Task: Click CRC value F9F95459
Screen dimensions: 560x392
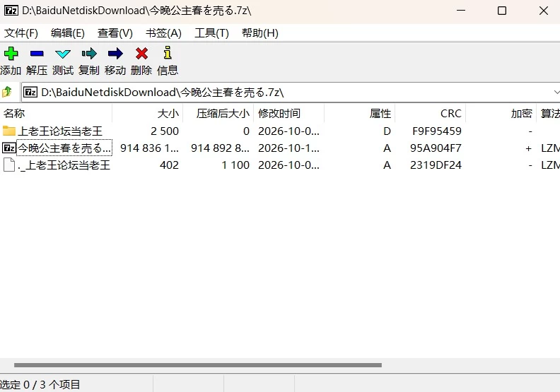Action: (437, 131)
